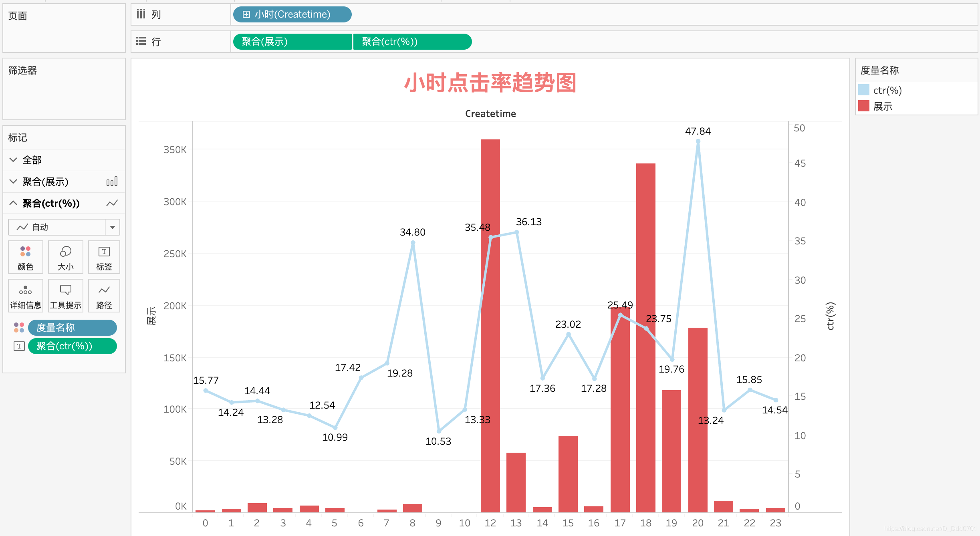Click the 15.77 data label
The width and height of the screenshot is (980, 536).
point(206,381)
